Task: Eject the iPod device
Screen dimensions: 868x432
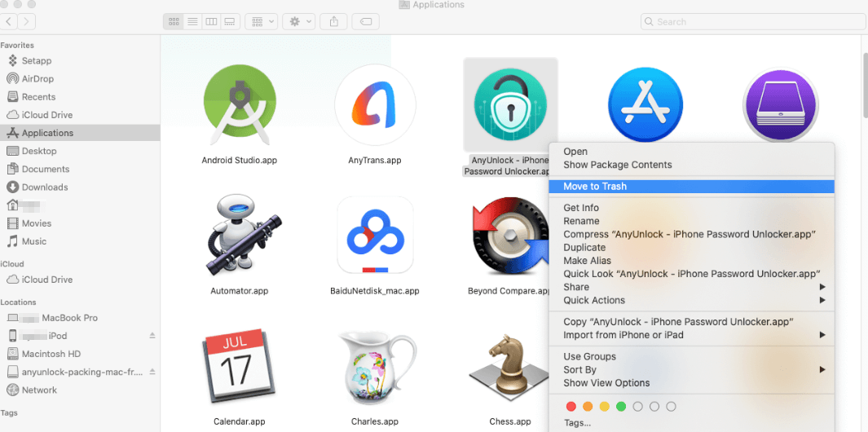Action: coord(152,336)
